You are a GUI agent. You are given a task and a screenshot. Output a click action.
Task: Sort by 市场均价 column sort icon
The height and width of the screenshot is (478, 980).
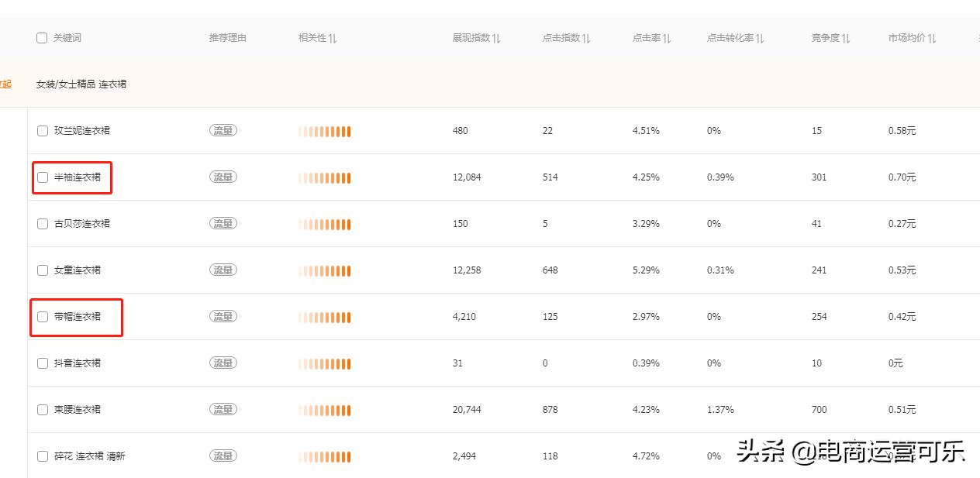coord(932,38)
